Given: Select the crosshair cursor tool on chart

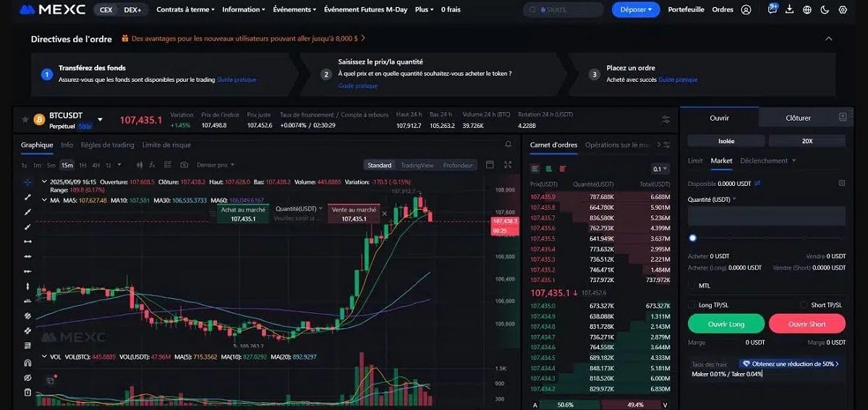Looking at the screenshot, I should pos(27,181).
